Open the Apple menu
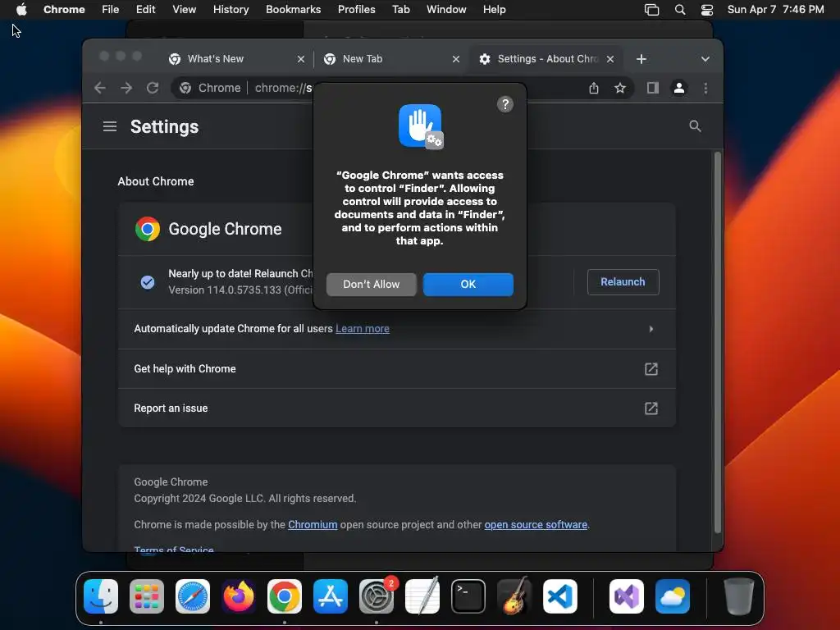This screenshot has height=630, width=840. [21, 9]
